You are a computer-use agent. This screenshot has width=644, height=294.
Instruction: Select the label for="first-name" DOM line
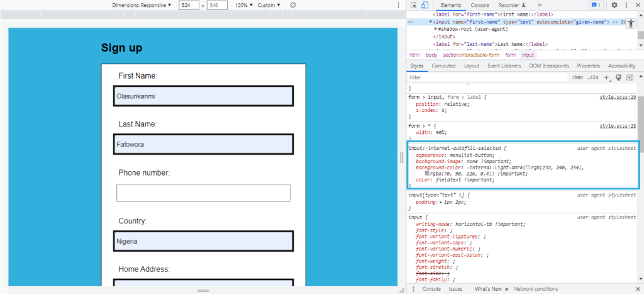[x=492, y=15]
